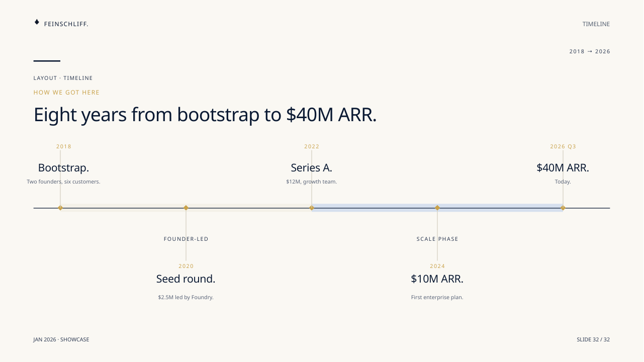Click the Bootstrap. milestone heading
Viewport: 644px width, 362px height.
tap(63, 168)
